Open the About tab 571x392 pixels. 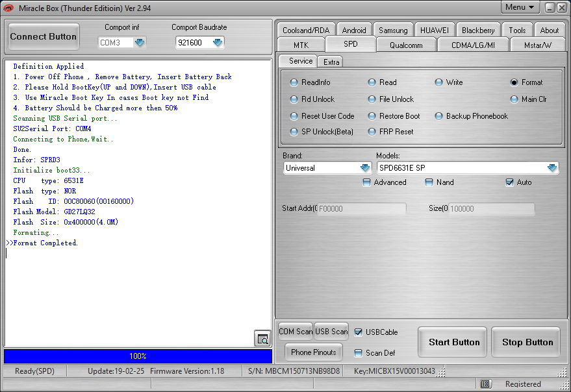(549, 30)
